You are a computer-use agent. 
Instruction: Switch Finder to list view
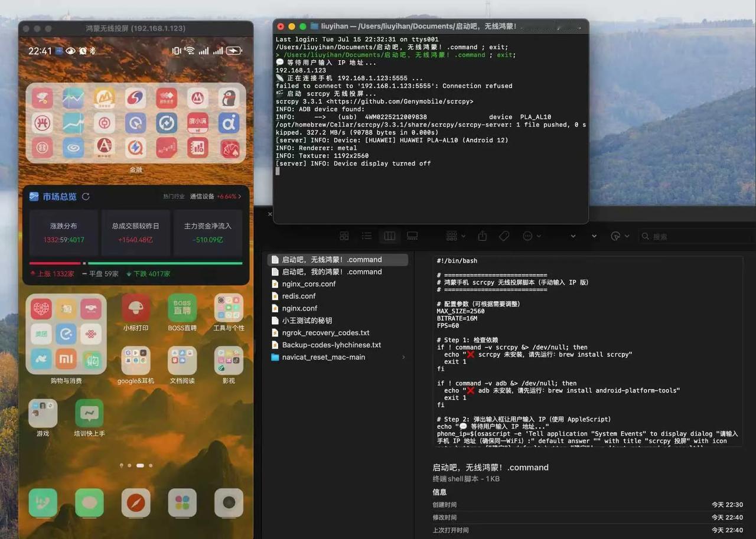[367, 236]
